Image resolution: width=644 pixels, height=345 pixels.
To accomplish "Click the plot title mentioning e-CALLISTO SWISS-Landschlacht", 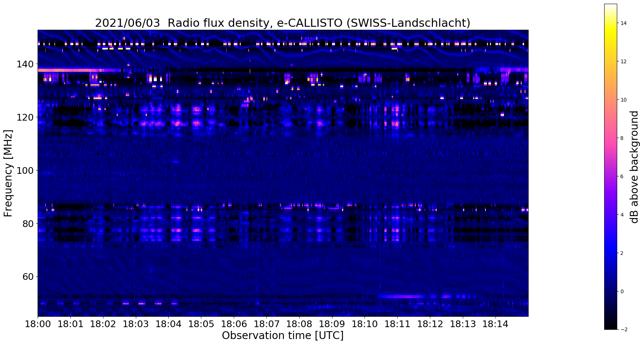I will point(283,23).
